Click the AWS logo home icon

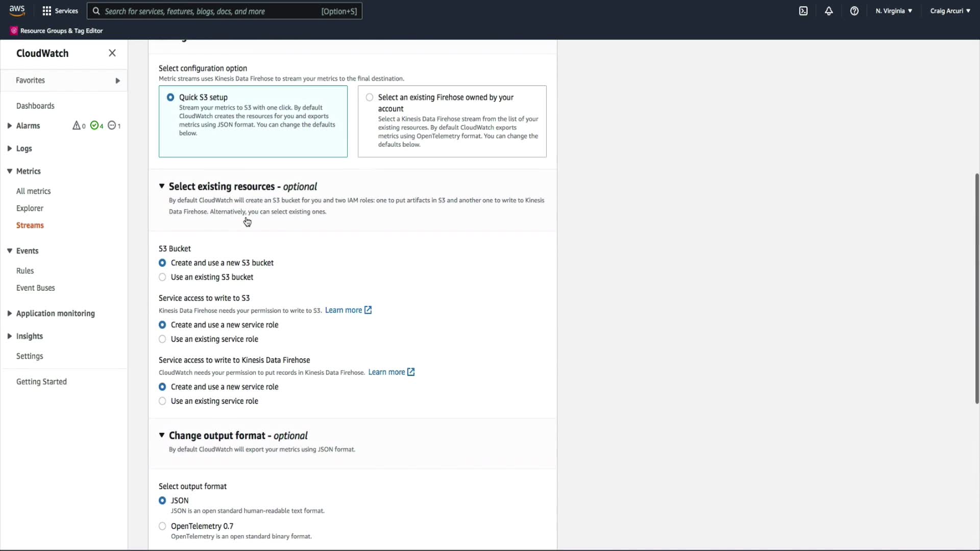[x=17, y=11]
